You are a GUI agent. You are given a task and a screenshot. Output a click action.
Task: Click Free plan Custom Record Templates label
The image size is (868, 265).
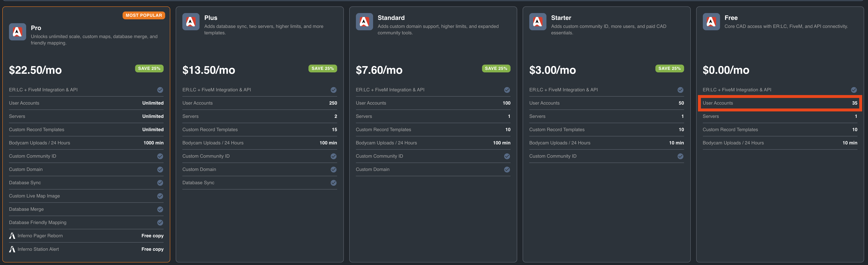tap(730, 130)
